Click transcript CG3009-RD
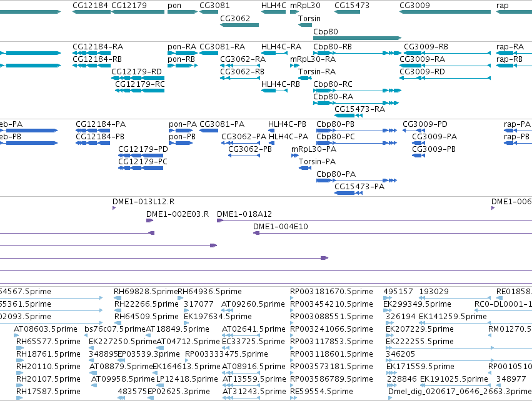The image size is (532, 401). (x=422, y=72)
